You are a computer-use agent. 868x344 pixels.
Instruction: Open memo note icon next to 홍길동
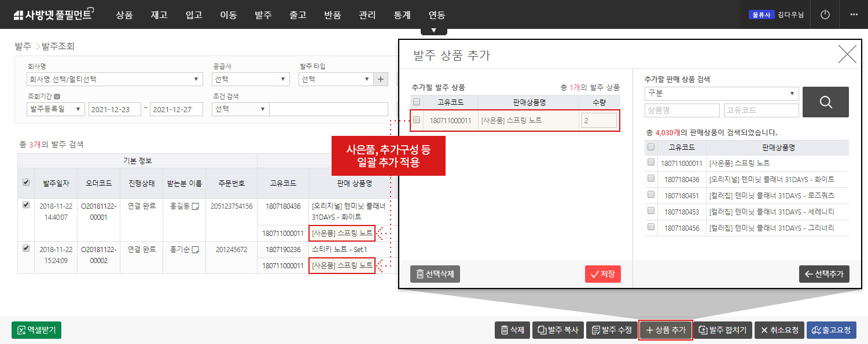pos(196,206)
